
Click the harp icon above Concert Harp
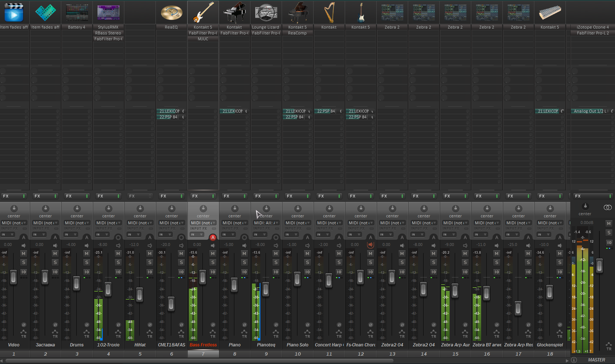point(329,12)
